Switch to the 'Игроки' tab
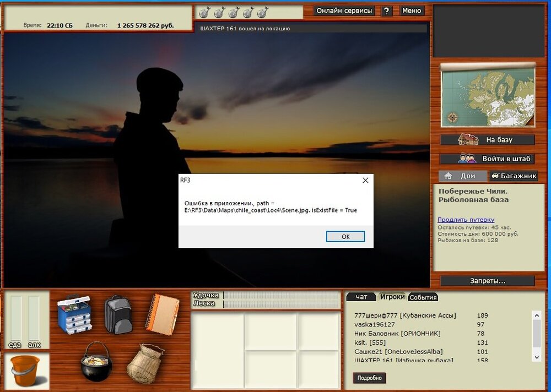This screenshot has height=392, width=551. coord(392,297)
